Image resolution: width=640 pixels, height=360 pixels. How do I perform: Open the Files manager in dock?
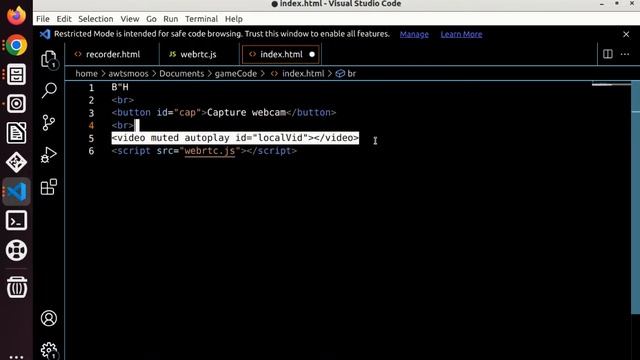(x=16, y=75)
